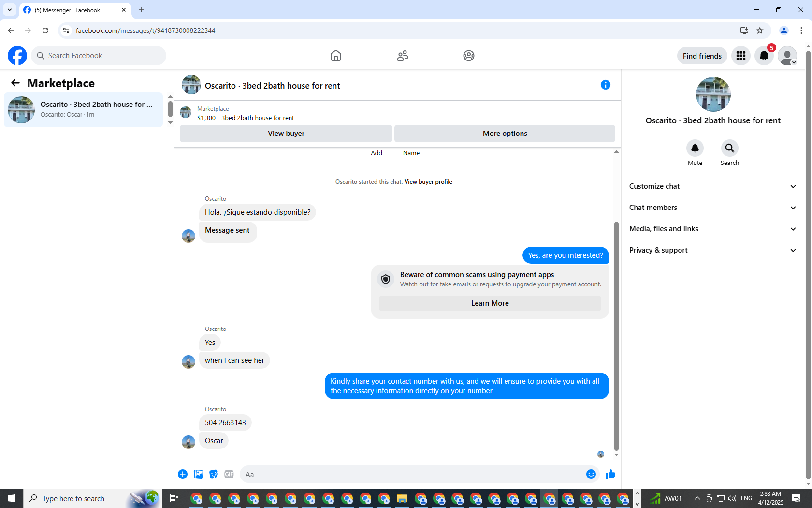The image size is (812, 508).
Task: Click the message 'when I can see her'
Action: [x=234, y=360]
